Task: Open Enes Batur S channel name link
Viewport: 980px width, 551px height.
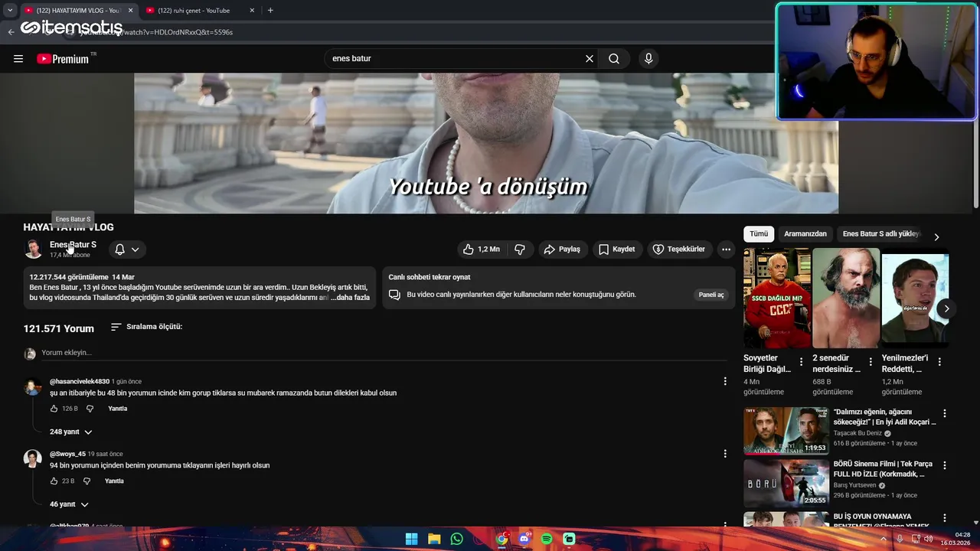Action: click(73, 245)
